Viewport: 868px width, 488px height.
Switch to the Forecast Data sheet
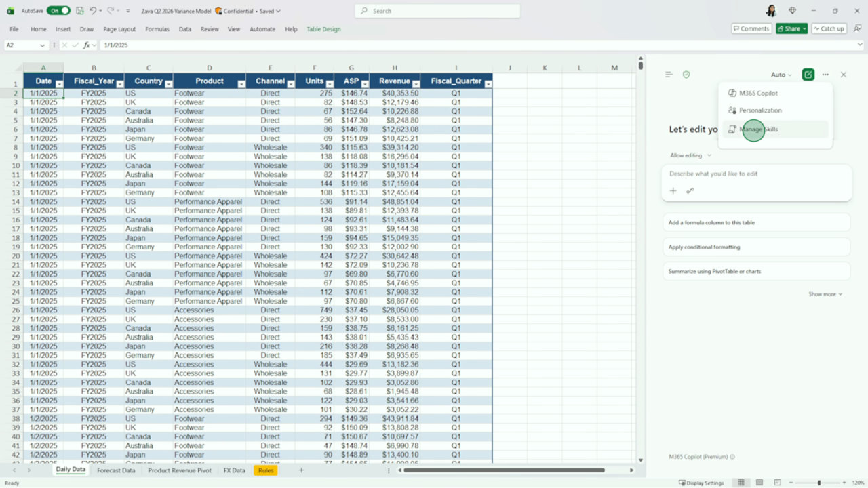pos(116,470)
